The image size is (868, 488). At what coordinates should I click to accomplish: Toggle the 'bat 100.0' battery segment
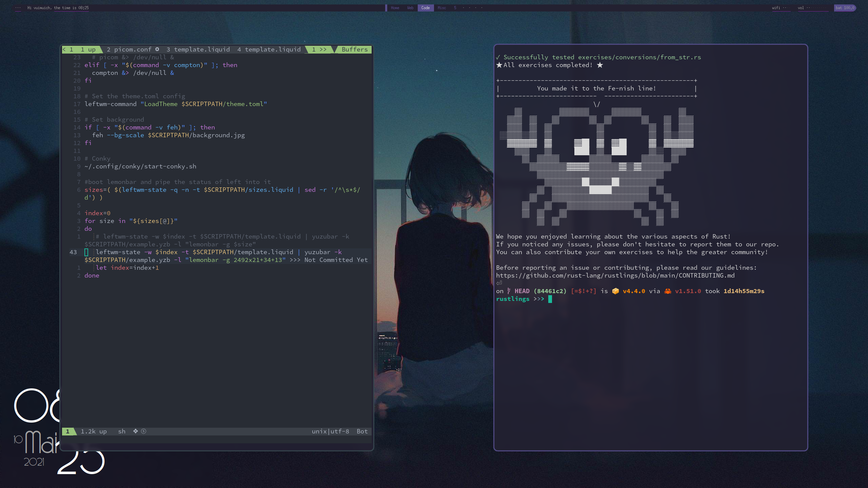(x=845, y=7)
